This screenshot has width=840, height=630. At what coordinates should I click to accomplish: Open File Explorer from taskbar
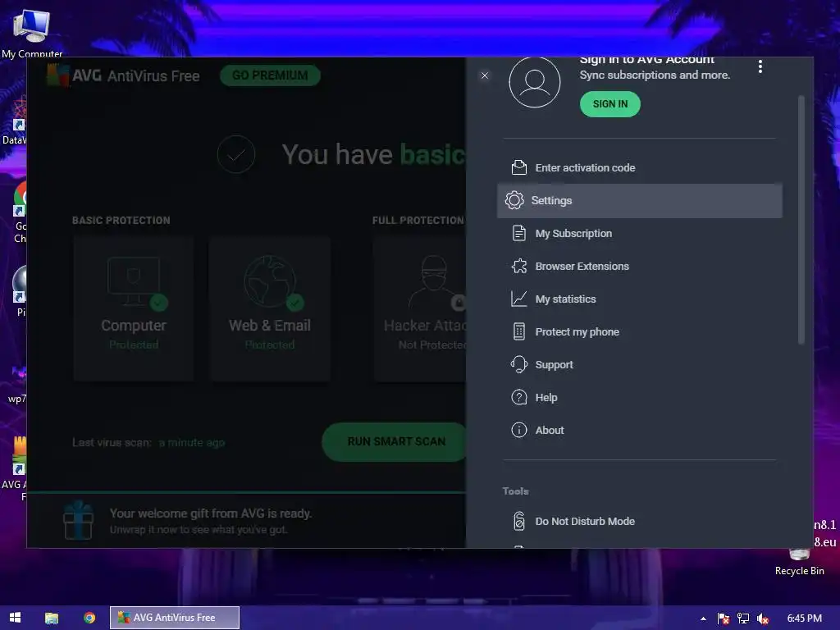click(x=52, y=618)
